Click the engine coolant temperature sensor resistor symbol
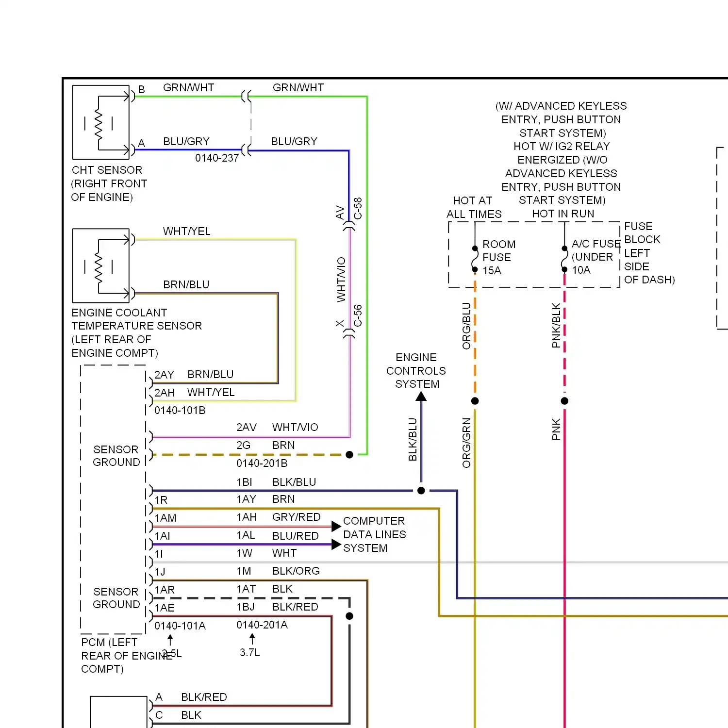The image size is (728, 728). click(99, 267)
